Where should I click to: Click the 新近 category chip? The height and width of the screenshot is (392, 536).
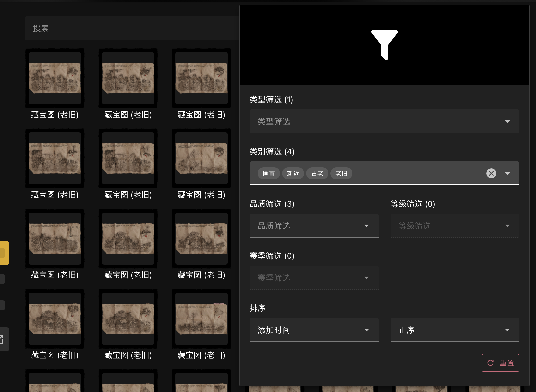pyautogui.click(x=293, y=173)
